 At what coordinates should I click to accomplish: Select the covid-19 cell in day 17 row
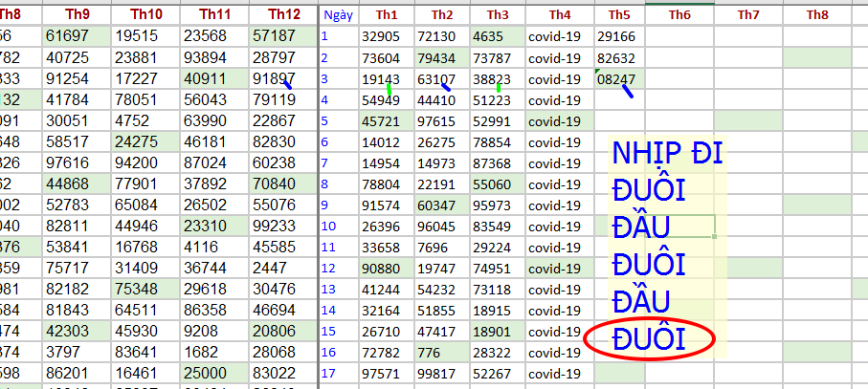560,374
